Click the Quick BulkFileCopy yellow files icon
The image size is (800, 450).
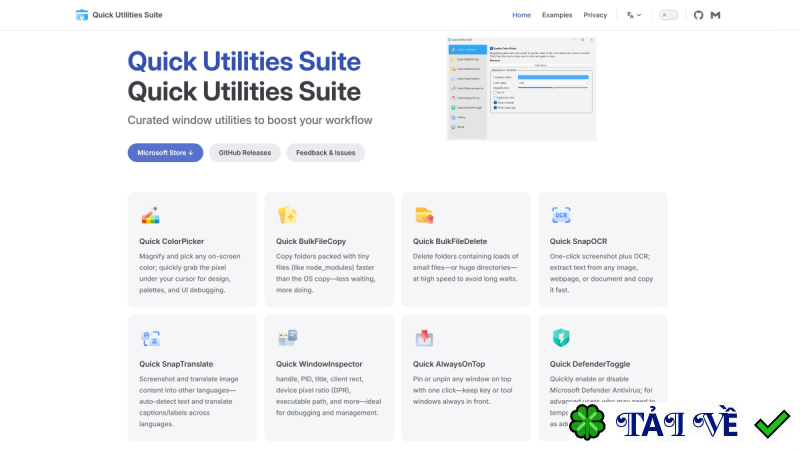[x=287, y=215]
